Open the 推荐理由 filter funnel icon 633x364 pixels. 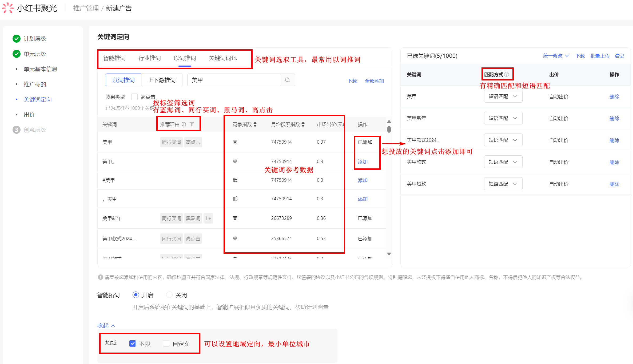[x=192, y=124]
